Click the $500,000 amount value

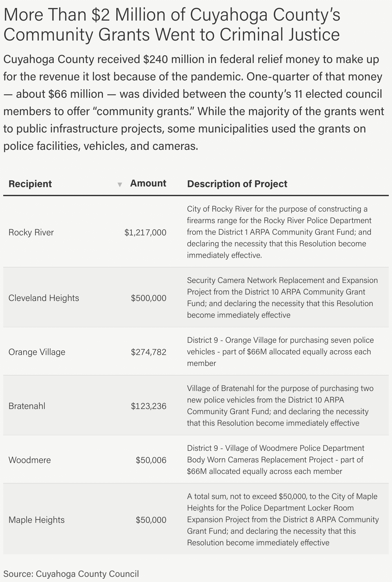pyautogui.click(x=149, y=298)
